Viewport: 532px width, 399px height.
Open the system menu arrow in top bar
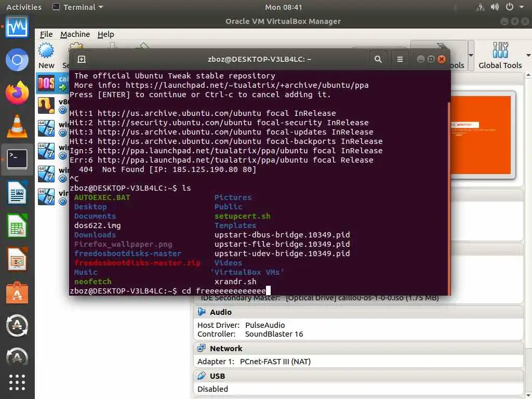522,7
